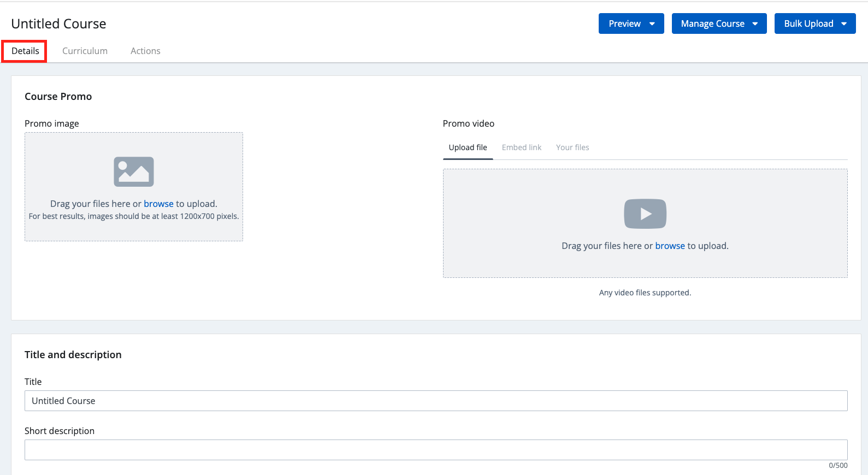Click the Course Promo section heading
868x475 pixels.
[58, 97]
